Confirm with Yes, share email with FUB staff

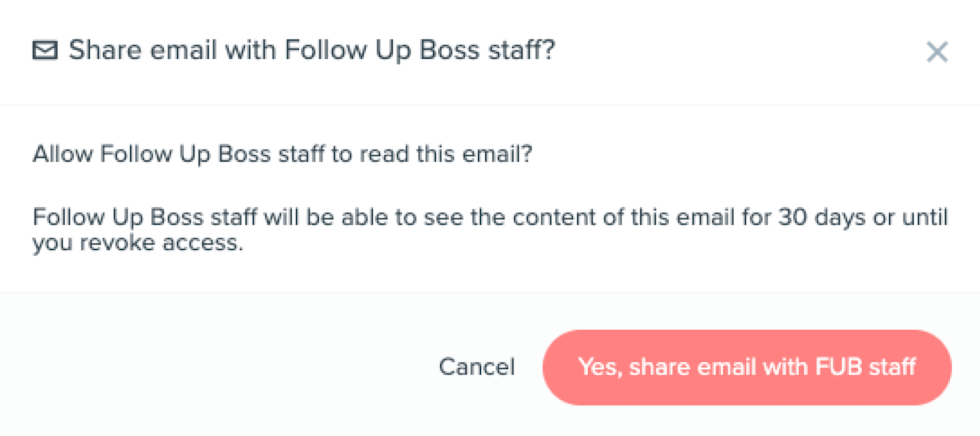(747, 368)
